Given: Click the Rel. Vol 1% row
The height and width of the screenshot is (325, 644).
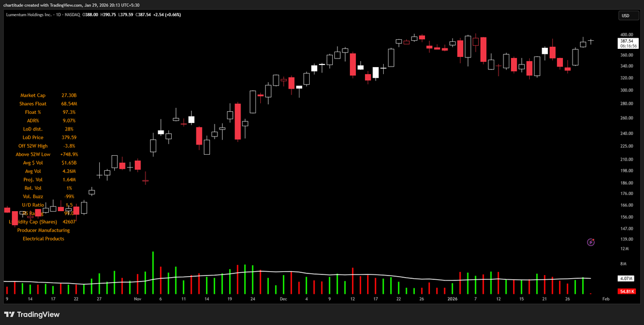Looking at the screenshot, I should pos(48,188).
